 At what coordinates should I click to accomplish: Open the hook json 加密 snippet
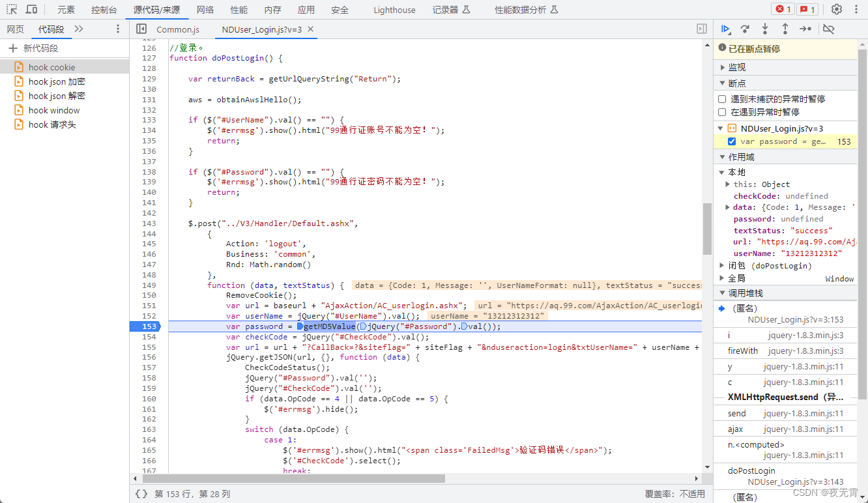65,81
